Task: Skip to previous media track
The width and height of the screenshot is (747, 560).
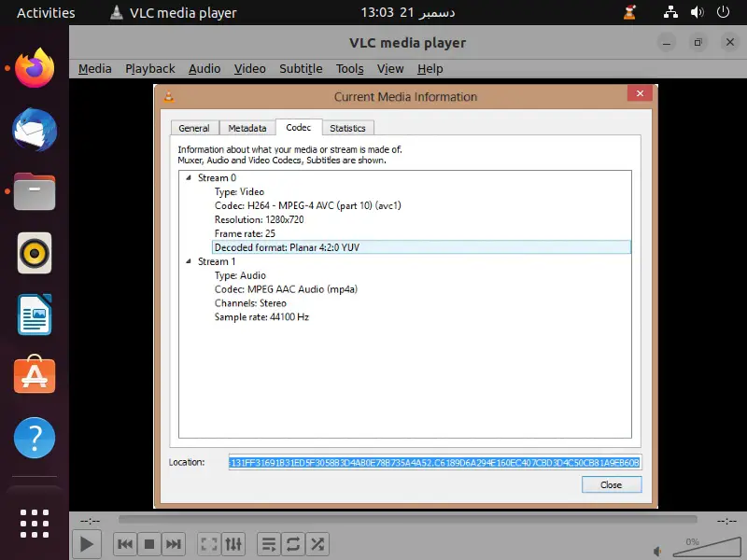Action: click(x=125, y=544)
